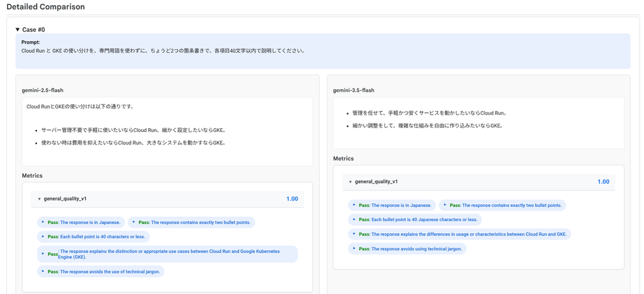This screenshot has width=644, height=294.
Task: Click the 'Cloud RunとGKEの使い分けは以下の通りです。' line
Action: tap(80, 107)
